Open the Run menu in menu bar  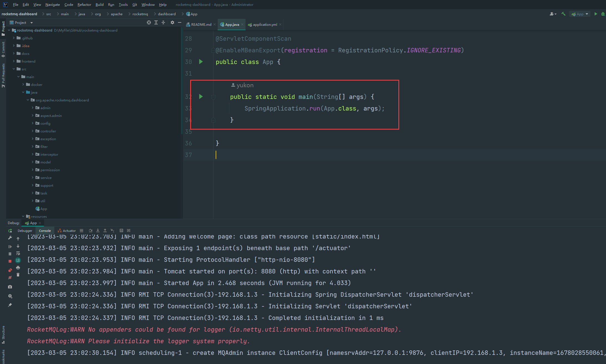[111, 4]
